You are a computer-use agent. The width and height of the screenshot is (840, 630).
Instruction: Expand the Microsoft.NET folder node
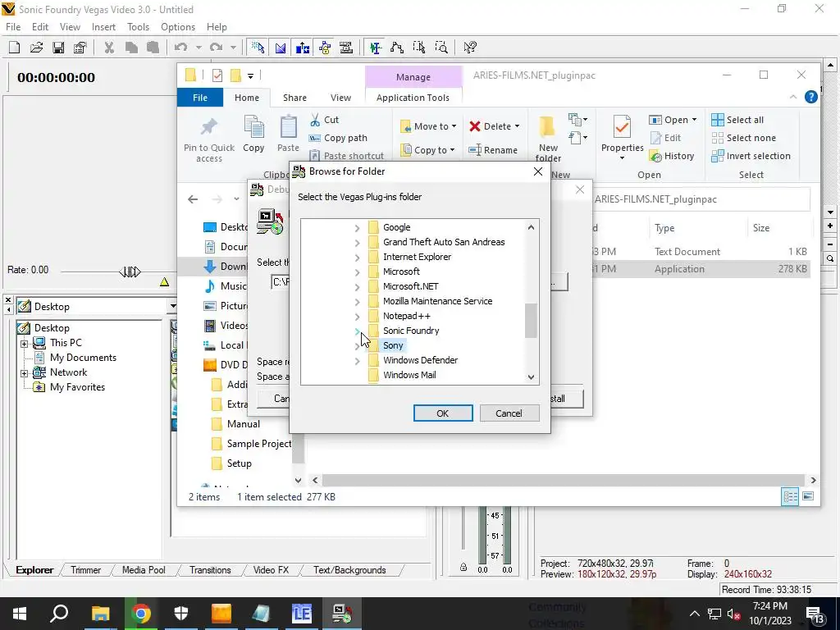(x=358, y=286)
